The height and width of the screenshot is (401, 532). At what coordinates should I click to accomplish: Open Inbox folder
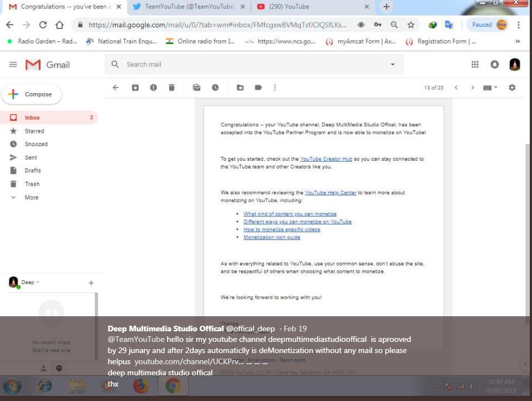(x=49, y=118)
